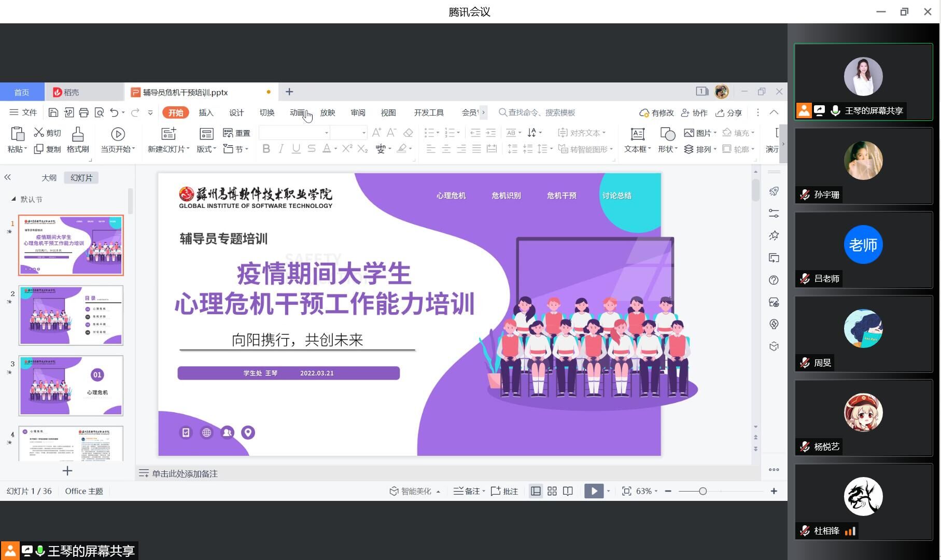Toggle Bold formatting
This screenshot has width=941, height=560.
tap(266, 149)
